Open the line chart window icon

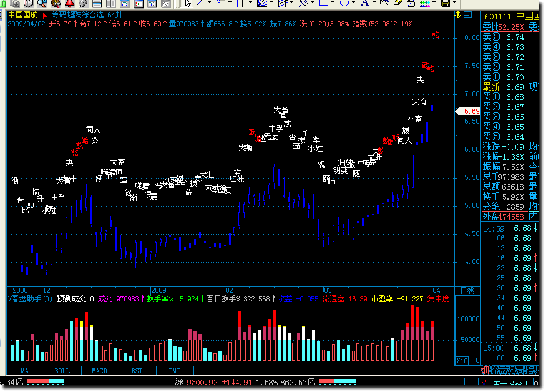[x=166, y=4]
